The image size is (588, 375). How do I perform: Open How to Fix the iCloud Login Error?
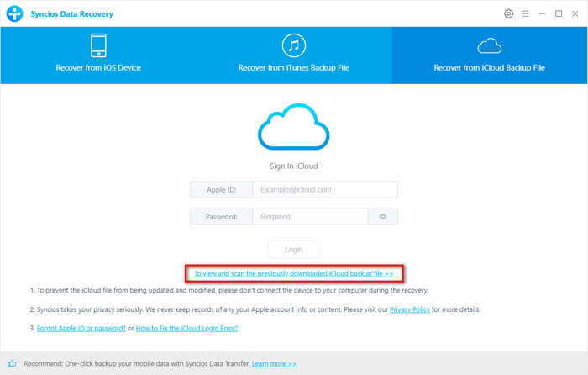186,329
